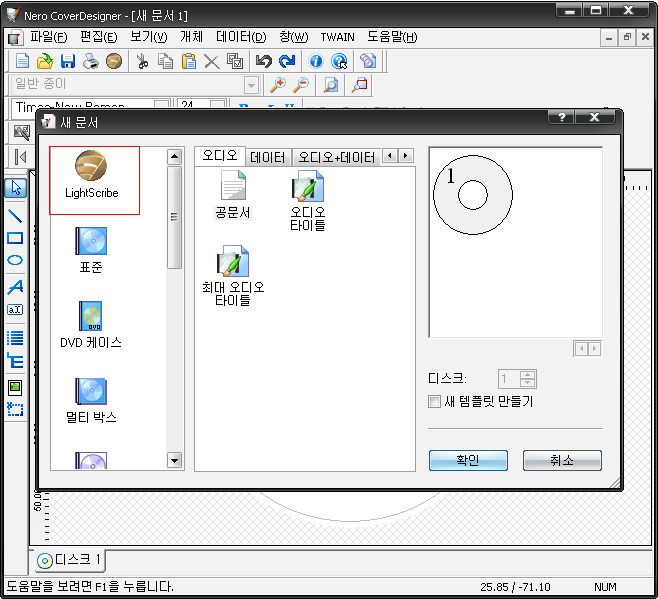Click the Delete X toolbar icon
Viewport: 658px width, 599px height.
(212, 62)
